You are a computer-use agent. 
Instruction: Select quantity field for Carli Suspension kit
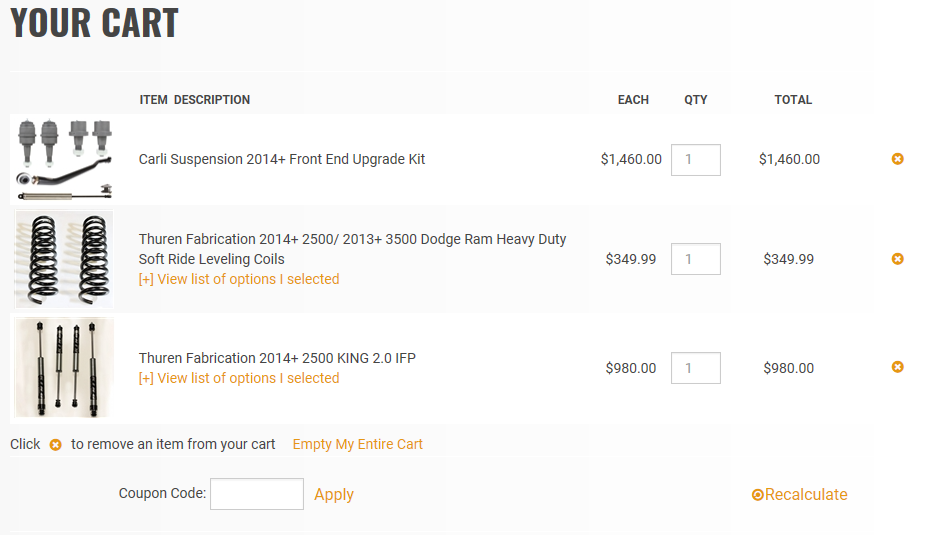click(695, 160)
